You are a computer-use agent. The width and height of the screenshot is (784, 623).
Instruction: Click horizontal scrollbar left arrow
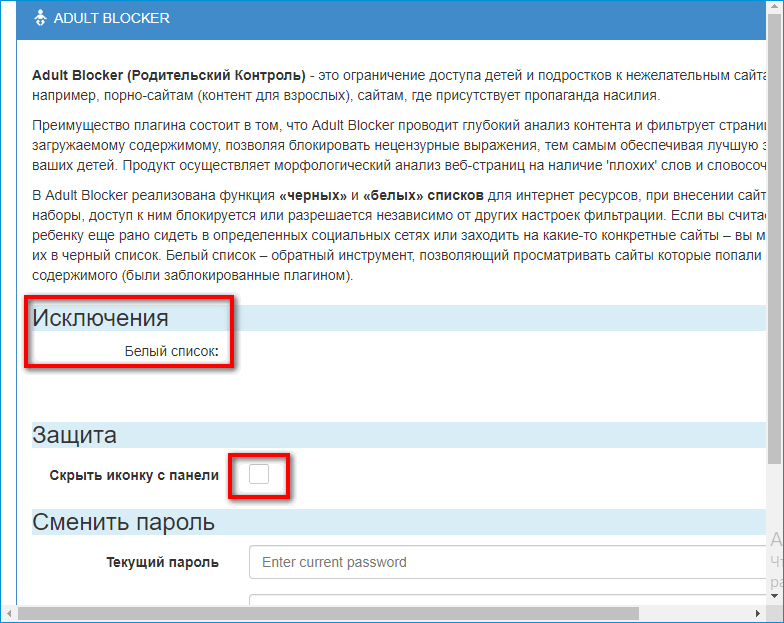[9, 613]
